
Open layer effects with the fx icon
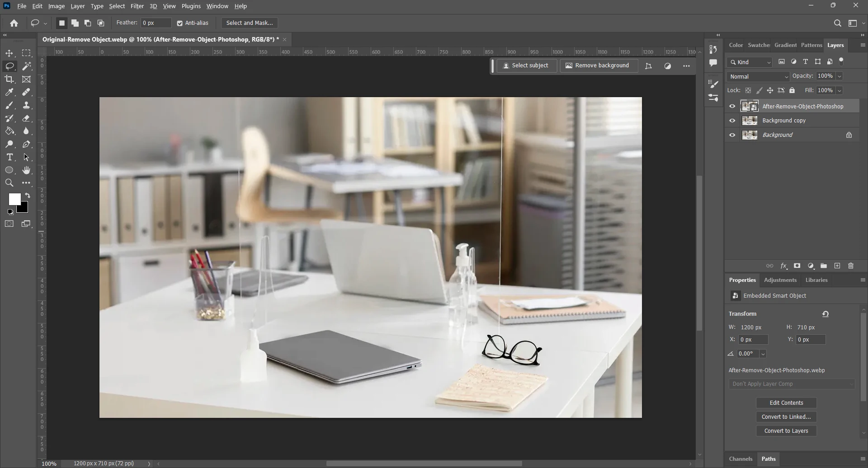coord(784,266)
